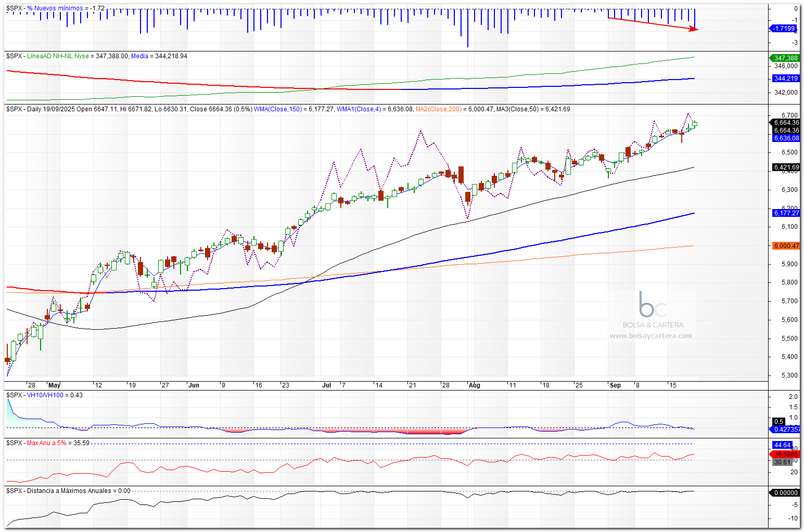Click the May marker on date axis

tap(54, 385)
